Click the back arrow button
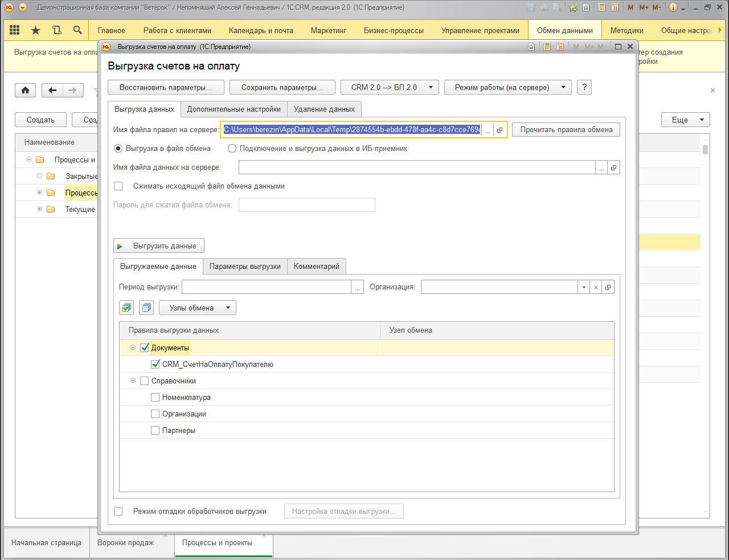The height and width of the screenshot is (560, 729). 52,90
